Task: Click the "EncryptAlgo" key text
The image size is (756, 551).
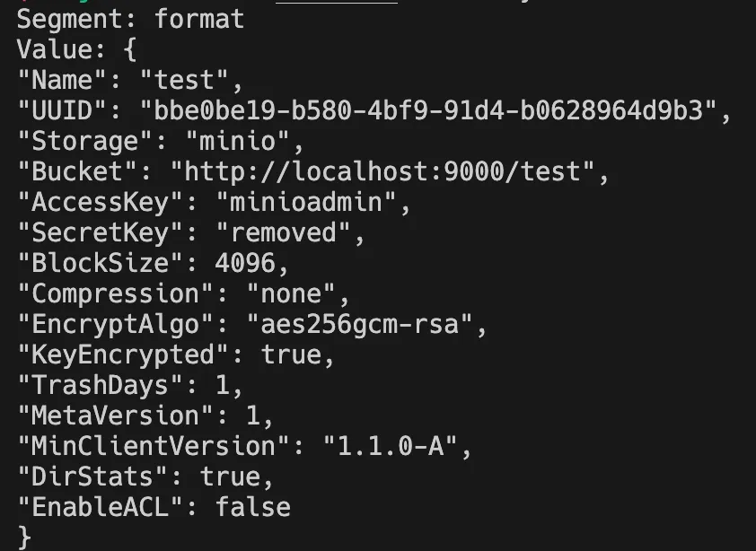Action: (115, 324)
